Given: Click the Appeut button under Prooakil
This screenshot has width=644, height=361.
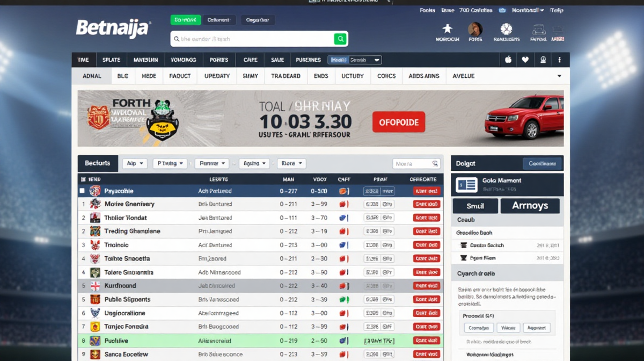Looking at the screenshot, I should (537, 328).
